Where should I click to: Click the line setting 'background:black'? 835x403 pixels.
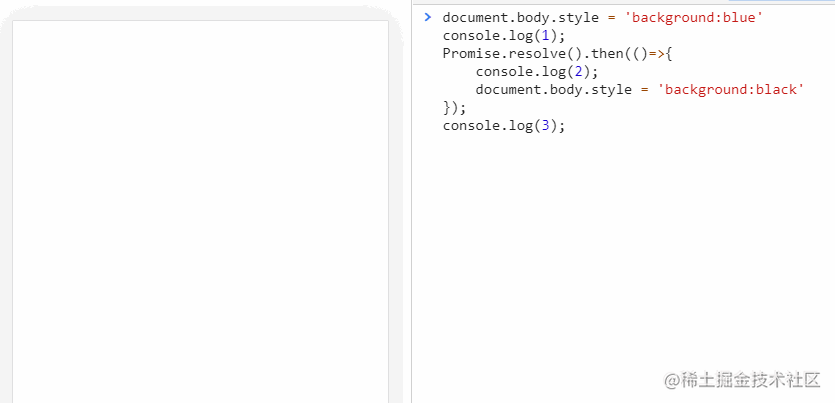coord(640,89)
